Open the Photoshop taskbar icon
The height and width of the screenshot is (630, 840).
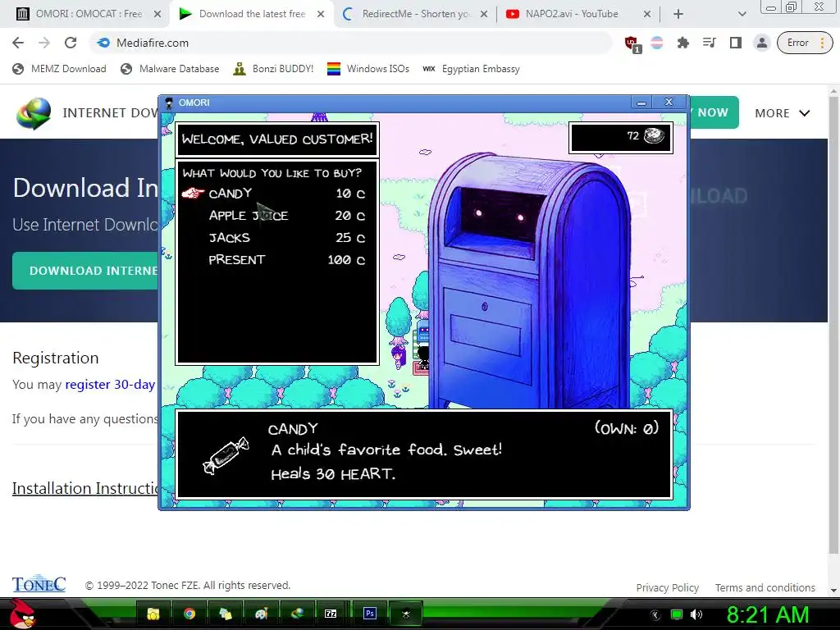point(370,614)
